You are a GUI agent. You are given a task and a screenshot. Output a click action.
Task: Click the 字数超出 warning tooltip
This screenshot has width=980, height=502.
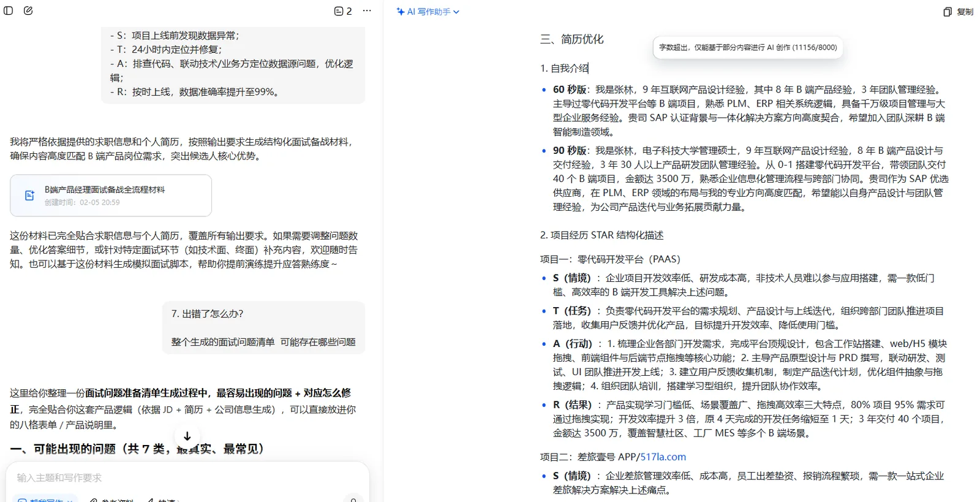pyautogui.click(x=748, y=47)
